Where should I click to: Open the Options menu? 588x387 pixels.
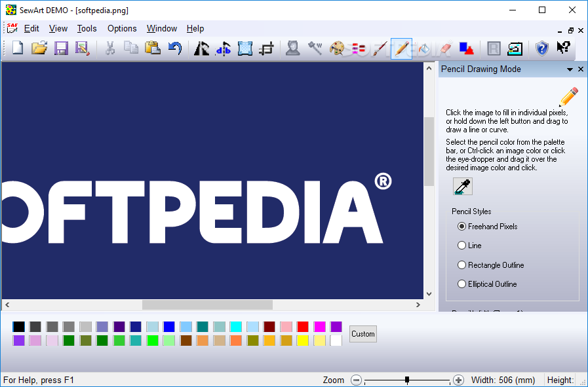click(122, 28)
